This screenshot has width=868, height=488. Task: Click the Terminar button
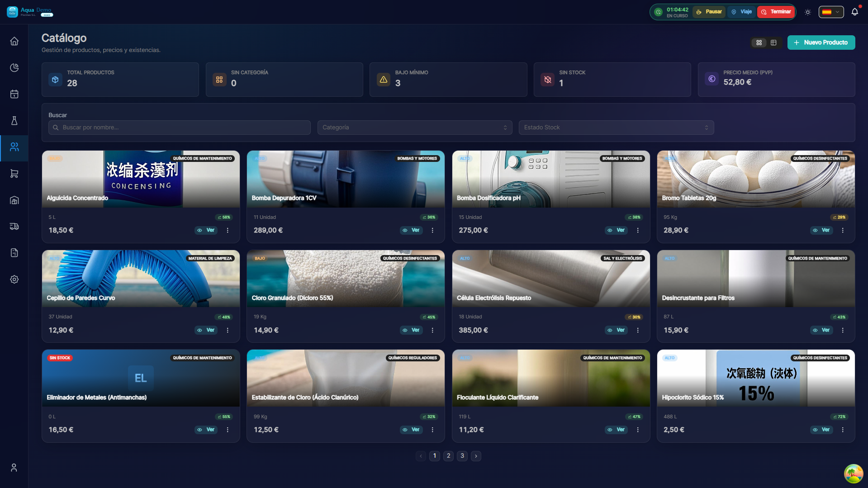point(776,12)
